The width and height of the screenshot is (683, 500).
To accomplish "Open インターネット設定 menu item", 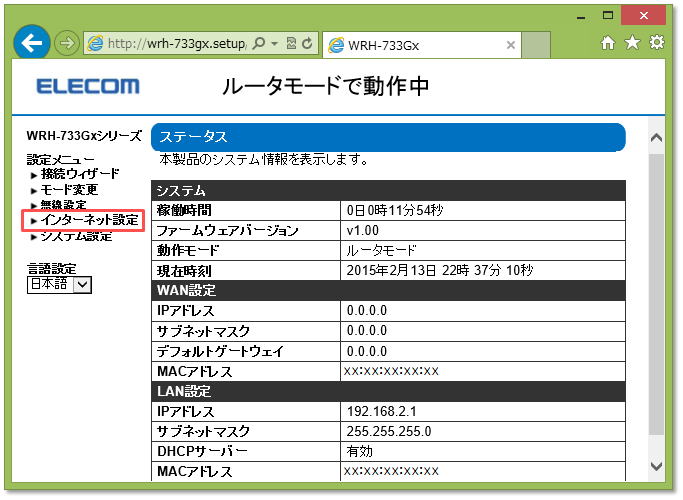I will pyautogui.click(x=90, y=220).
